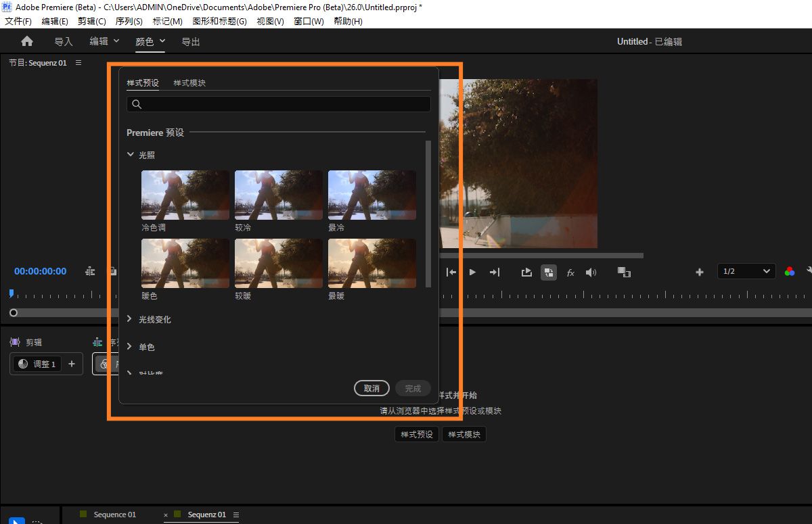812x524 pixels.
Task: Open the 编辑 workspace dropdown chevron
Action: [116, 41]
